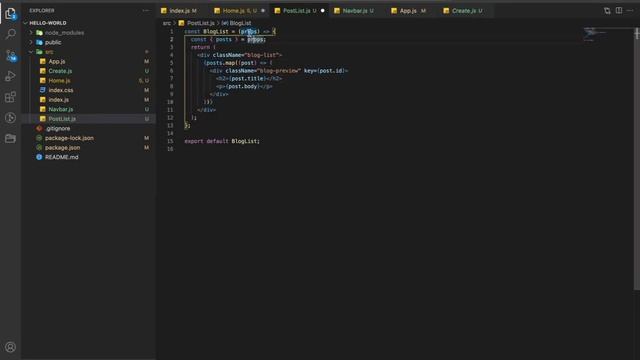Expand the node_modules folder
This screenshot has height=360, width=640.
[x=64, y=33]
